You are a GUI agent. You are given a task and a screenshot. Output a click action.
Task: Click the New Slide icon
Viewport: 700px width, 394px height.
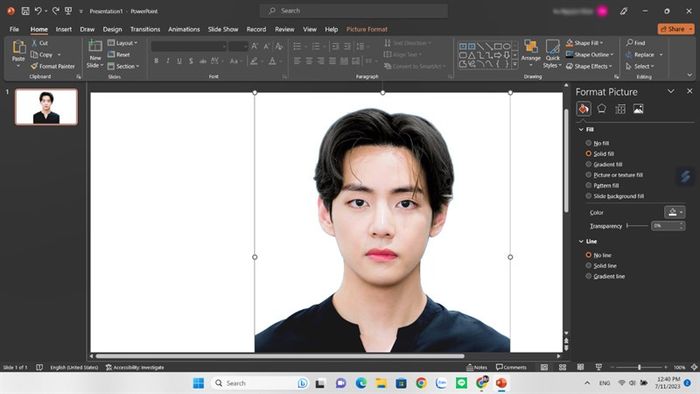coord(95,46)
